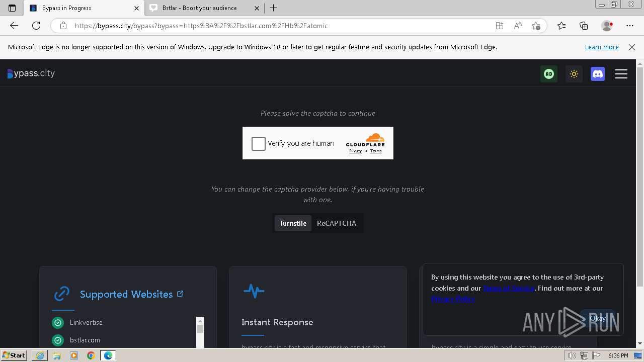Open the Learn more link in Edge notice
The height and width of the screenshot is (362, 644).
tap(602, 47)
